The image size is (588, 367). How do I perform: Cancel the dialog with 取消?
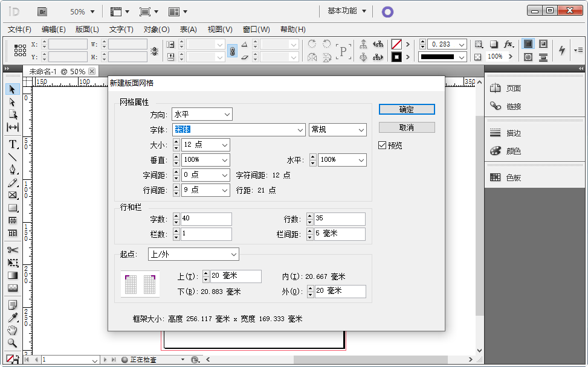click(407, 127)
